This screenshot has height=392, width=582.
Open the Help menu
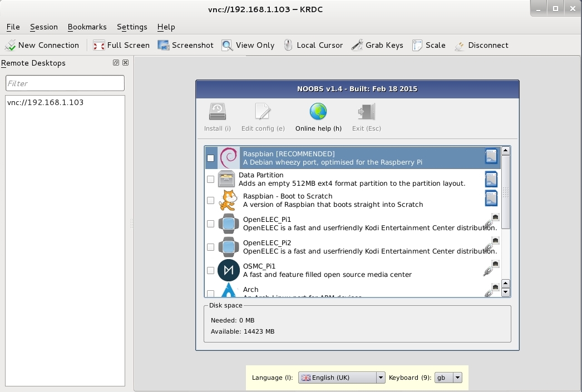coord(166,27)
